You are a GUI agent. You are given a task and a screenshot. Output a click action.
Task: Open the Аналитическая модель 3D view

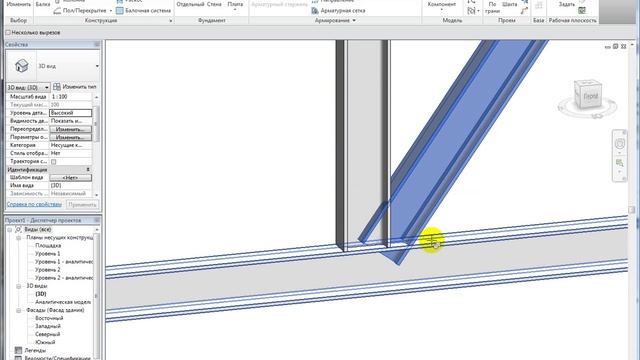pos(63,302)
